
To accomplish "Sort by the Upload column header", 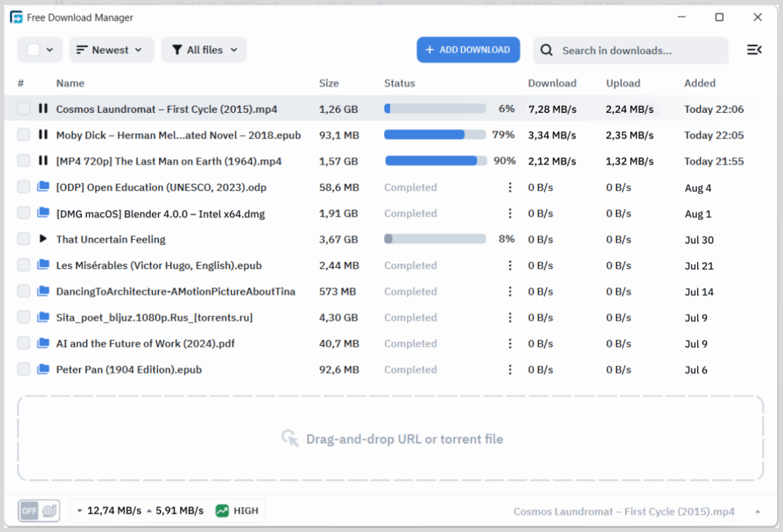I will [623, 83].
